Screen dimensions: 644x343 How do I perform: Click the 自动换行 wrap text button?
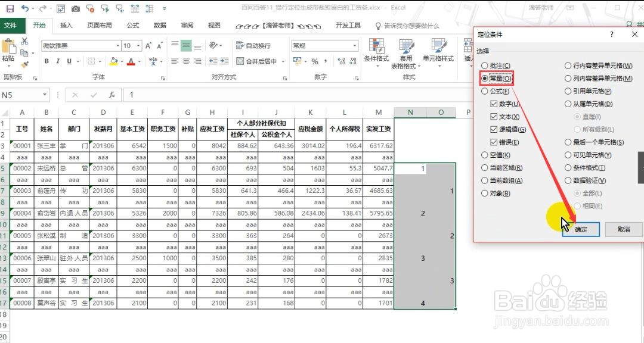pos(253,45)
